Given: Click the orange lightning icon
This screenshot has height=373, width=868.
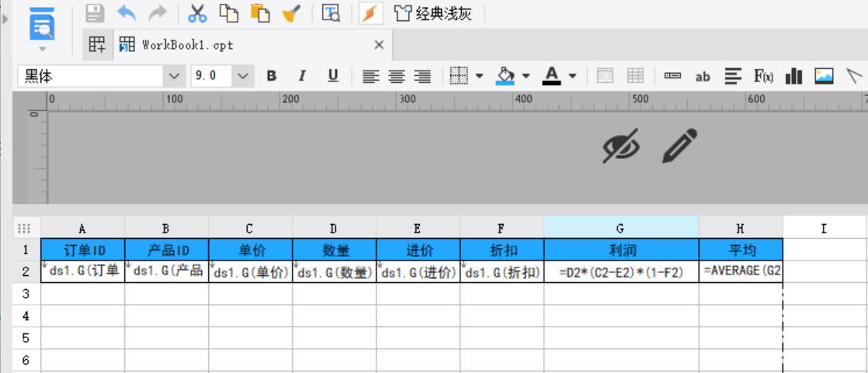Looking at the screenshot, I should [371, 13].
